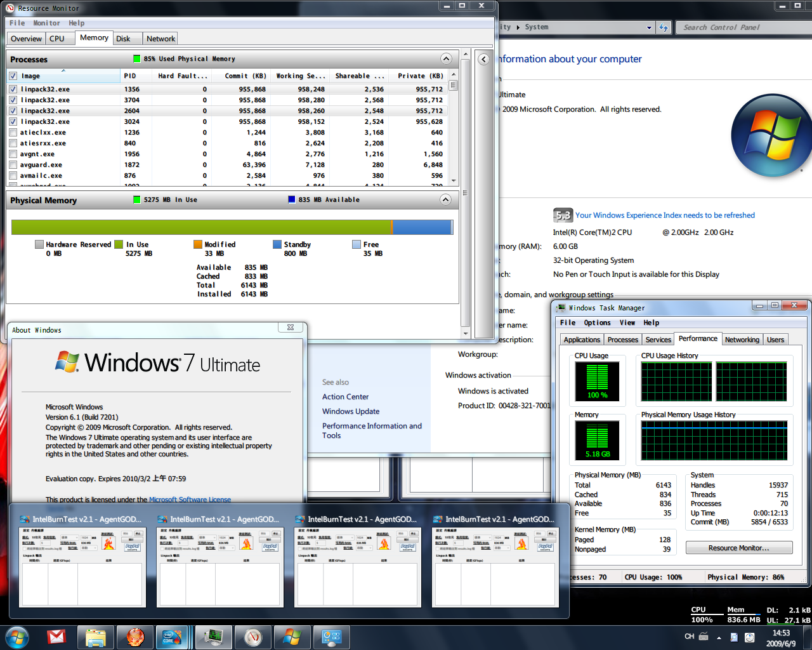The height and width of the screenshot is (650, 812).
Task: Toggle the Image select-all checkbox
Action: [x=13, y=76]
